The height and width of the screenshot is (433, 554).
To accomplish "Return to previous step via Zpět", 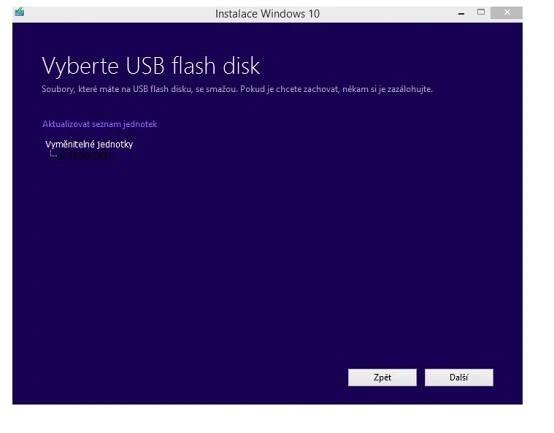I will (x=382, y=378).
